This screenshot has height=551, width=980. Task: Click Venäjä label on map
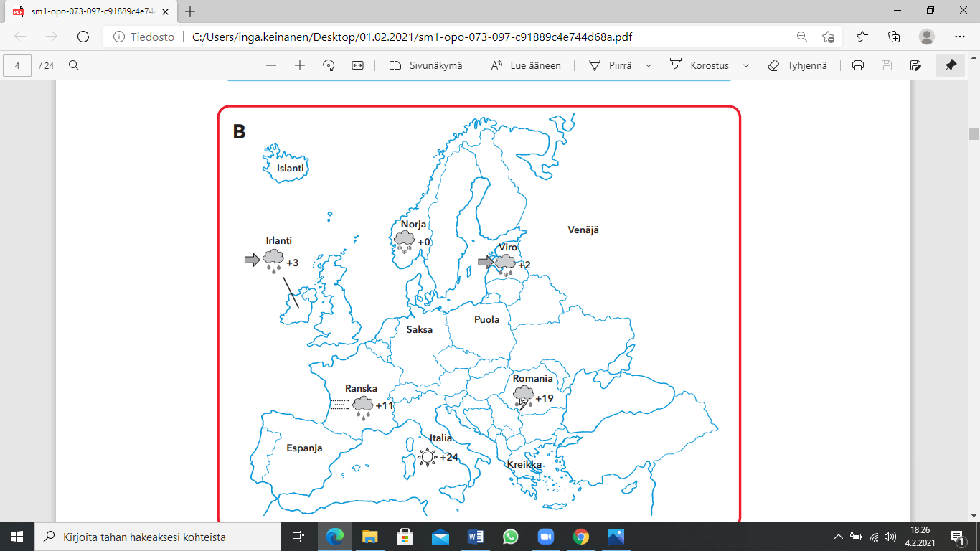583,230
